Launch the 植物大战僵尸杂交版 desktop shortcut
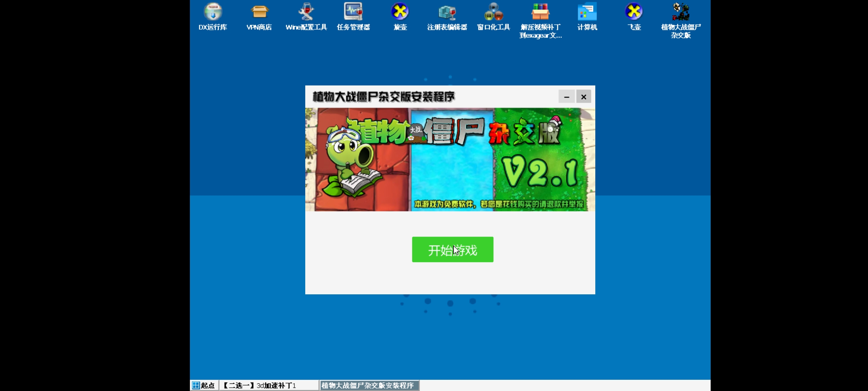The width and height of the screenshot is (868, 391). coord(681,12)
